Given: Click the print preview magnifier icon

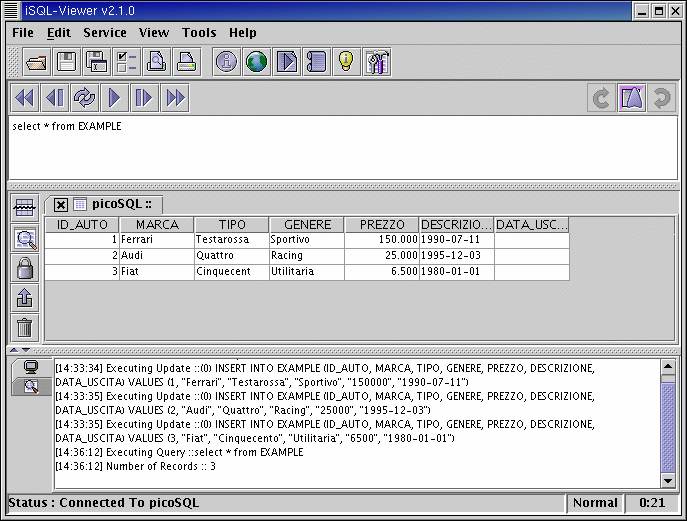Looking at the screenshot, I should tap(157, 62).
